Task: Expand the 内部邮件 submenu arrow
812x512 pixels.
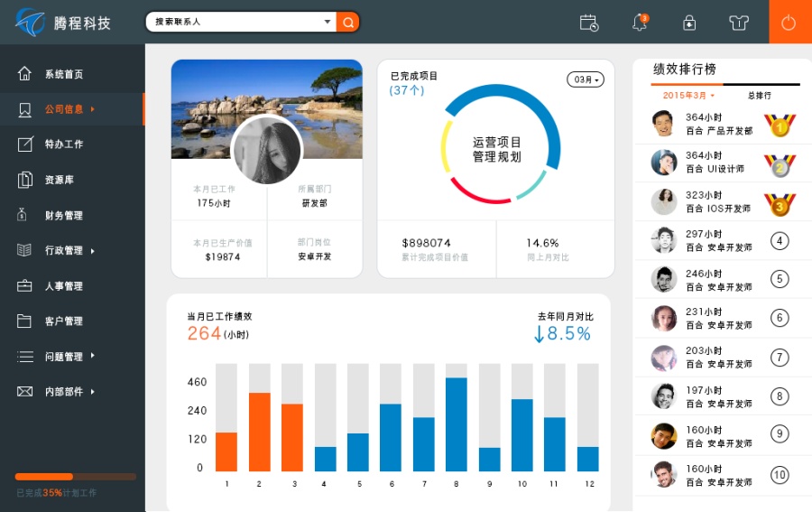Action: coord(93,392)
